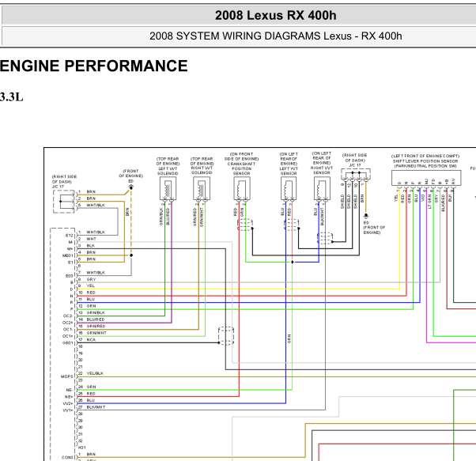Select the "ENGINE PERFORMANCE" section heading
This screenshot has width=476, height=461.
94,66
